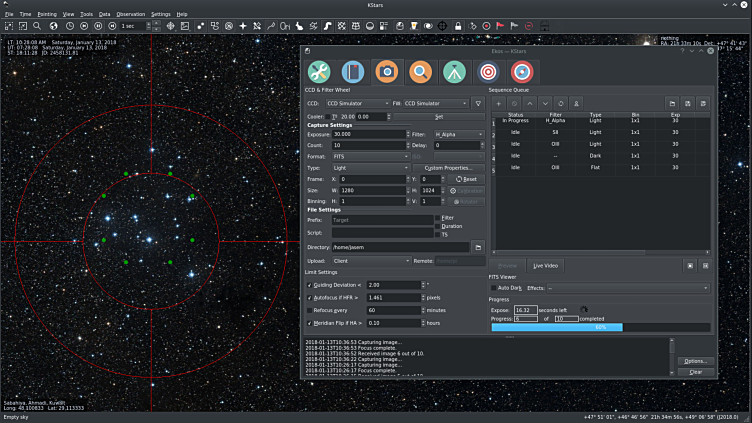This screenshot has width=752, height=423.
Task: Open the Upload Client dropdown
Action: tap(371, 260)
